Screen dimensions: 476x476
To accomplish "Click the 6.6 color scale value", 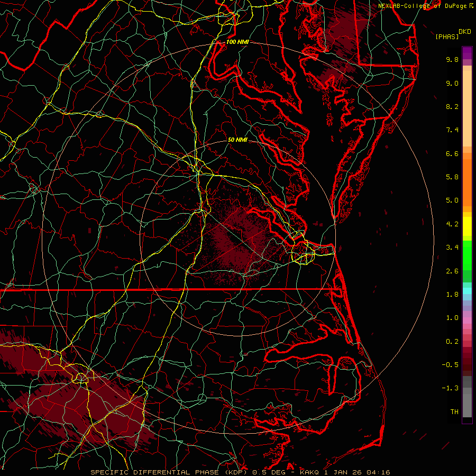I will tap(452, 153).
